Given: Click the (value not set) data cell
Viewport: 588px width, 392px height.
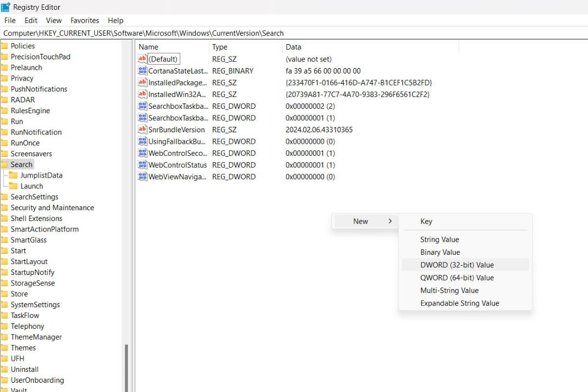Looking at the screenshot, I should click(309, 59).
